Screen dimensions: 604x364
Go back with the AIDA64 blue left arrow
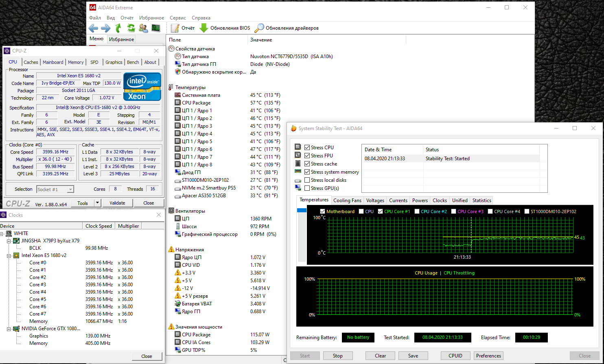94,28
